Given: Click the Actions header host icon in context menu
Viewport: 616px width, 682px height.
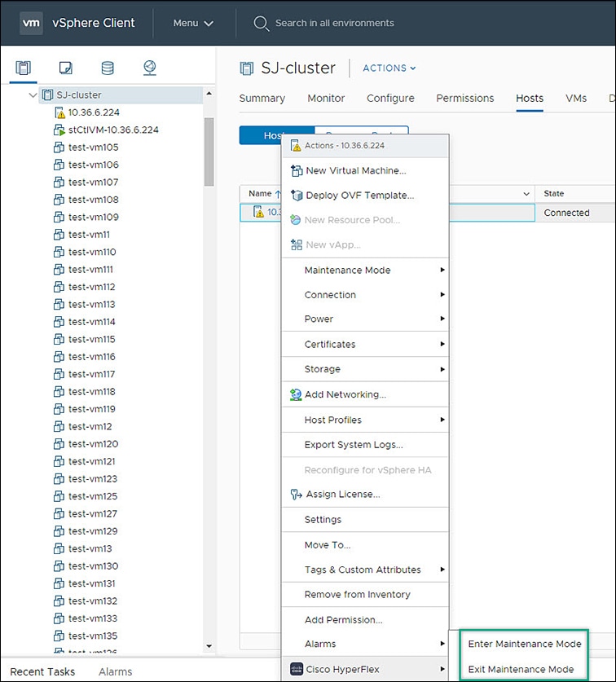Looking at the screenshot, I should [x=296, y=145].
